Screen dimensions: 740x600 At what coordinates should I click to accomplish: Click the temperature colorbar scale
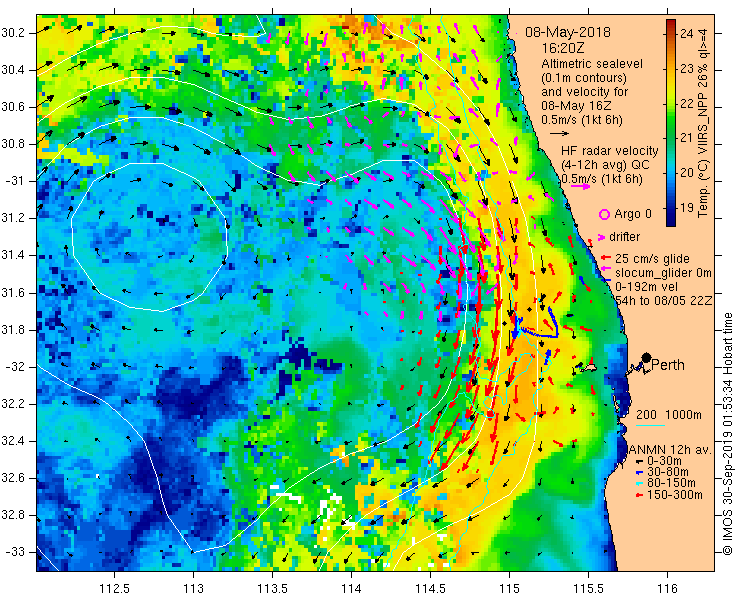(671, 123)
